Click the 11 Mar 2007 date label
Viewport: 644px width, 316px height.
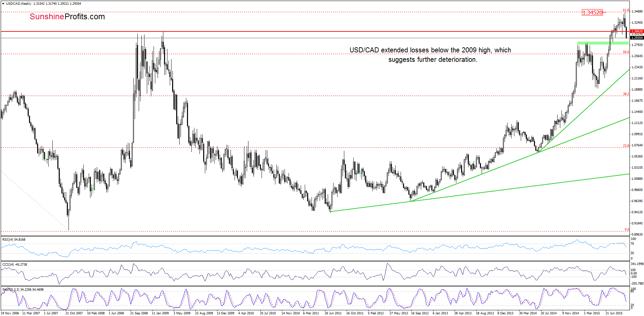pyautogui.click(x=31, y=313)
